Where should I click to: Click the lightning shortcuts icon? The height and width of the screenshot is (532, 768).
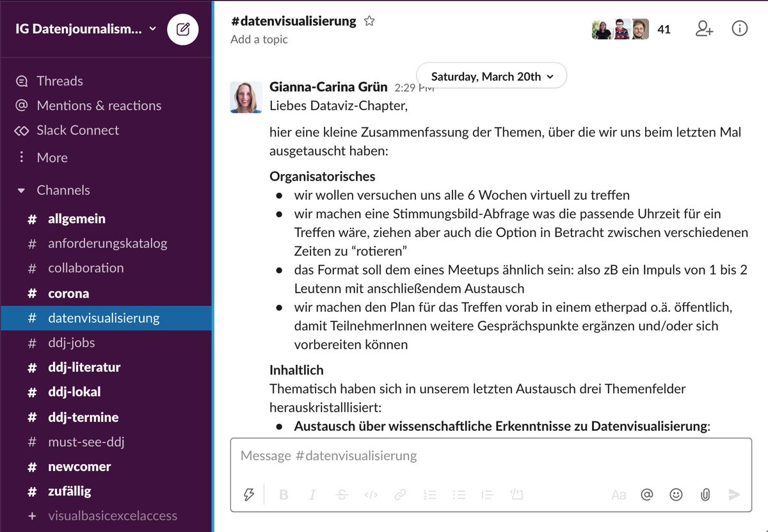[250, 494]
